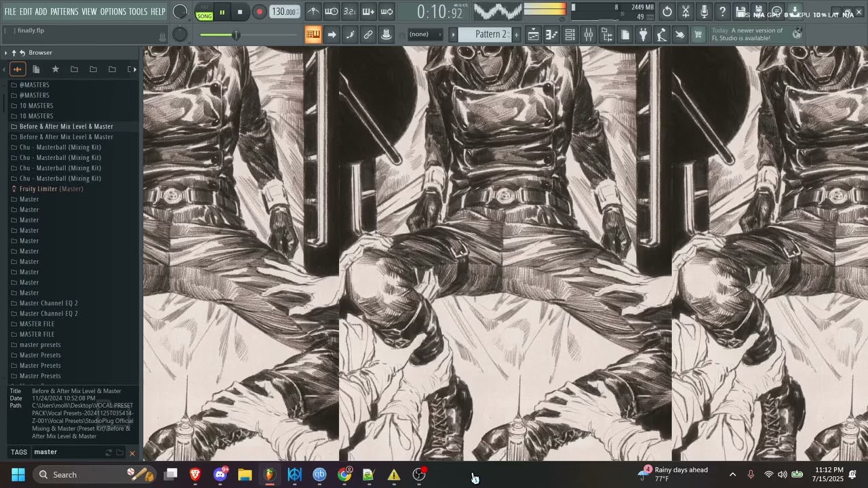
Task: Toggle the step edit arrow button
Action: click(332, 35)
